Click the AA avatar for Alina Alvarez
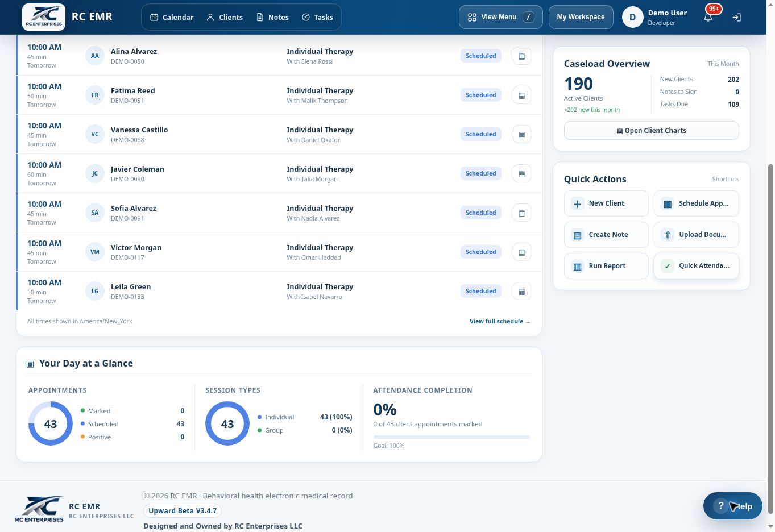The width and height of the screenshot is (775, 532). 95,56
